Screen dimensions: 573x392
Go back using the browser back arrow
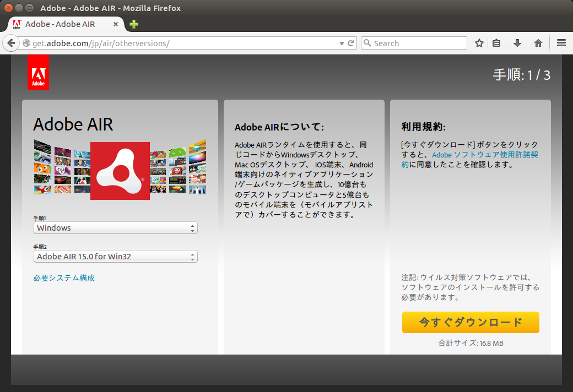click(12, 43)
